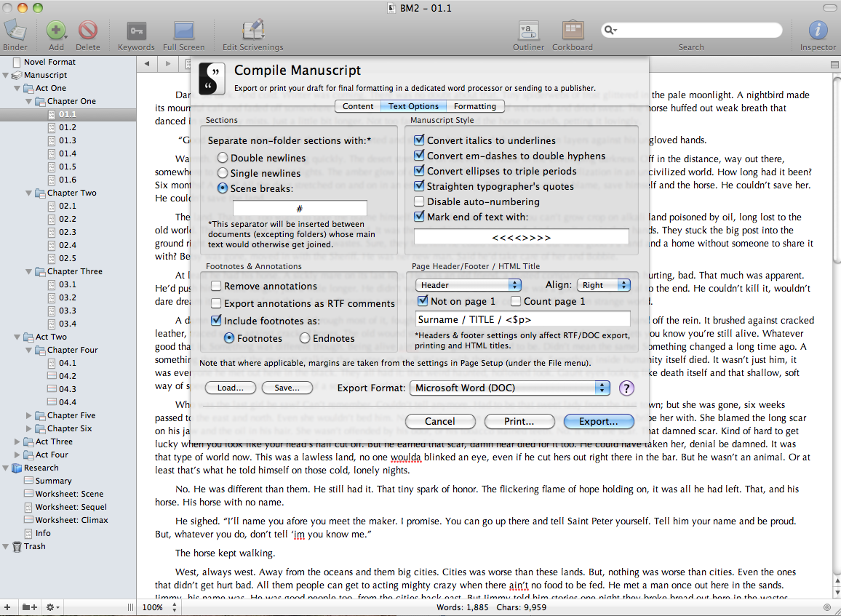841x616 pixels.
Task: Expand the Chapter Five folder
Action: click(29, 415)
